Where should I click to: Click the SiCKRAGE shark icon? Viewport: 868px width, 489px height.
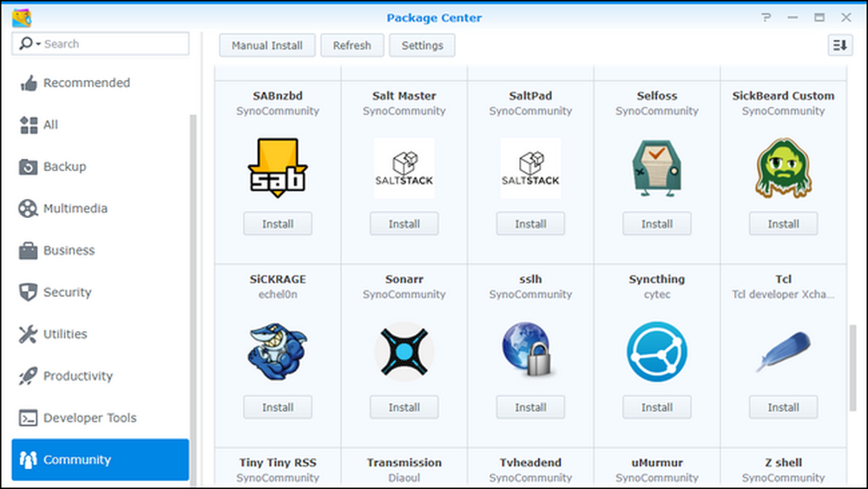pos(278,351)
